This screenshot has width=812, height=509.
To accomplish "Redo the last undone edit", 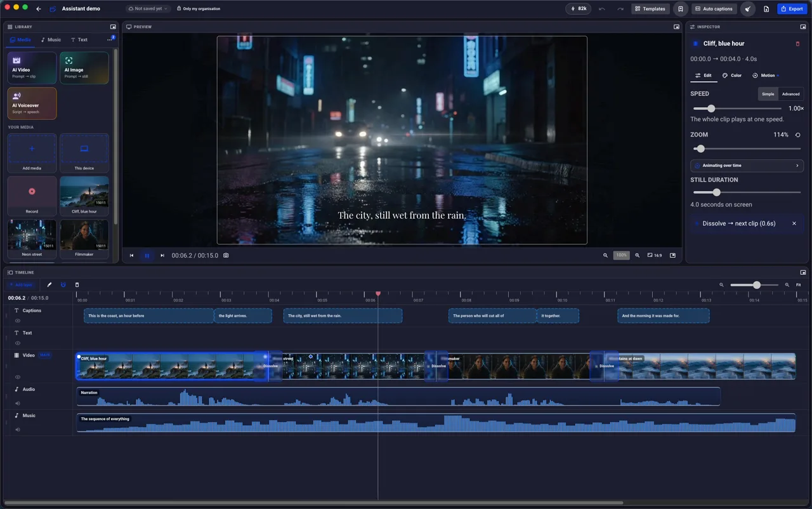I will coord(620,9).
